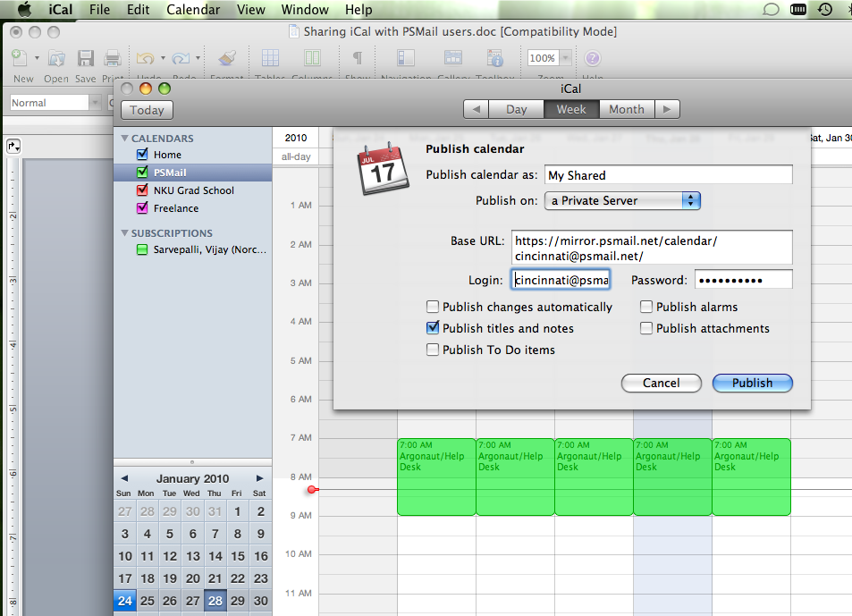Click the Redo arrow icon in Word
Screen dimensions: 852x616
181,57
